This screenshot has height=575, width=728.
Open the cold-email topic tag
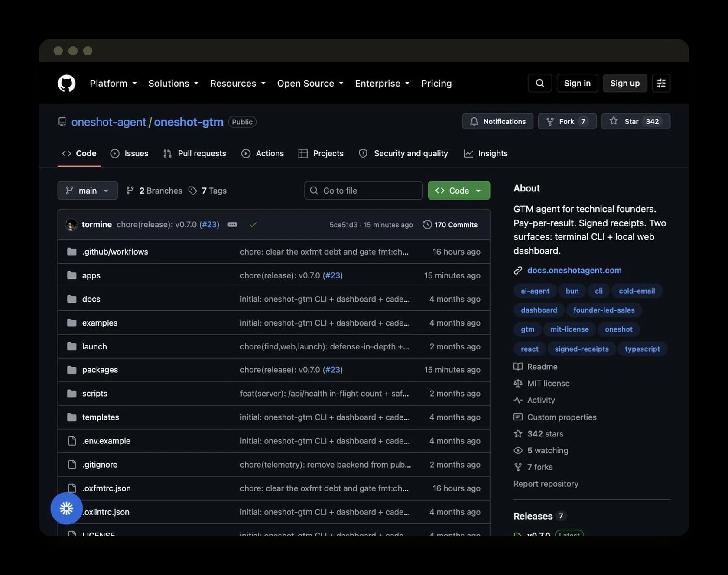coord(637,291)
